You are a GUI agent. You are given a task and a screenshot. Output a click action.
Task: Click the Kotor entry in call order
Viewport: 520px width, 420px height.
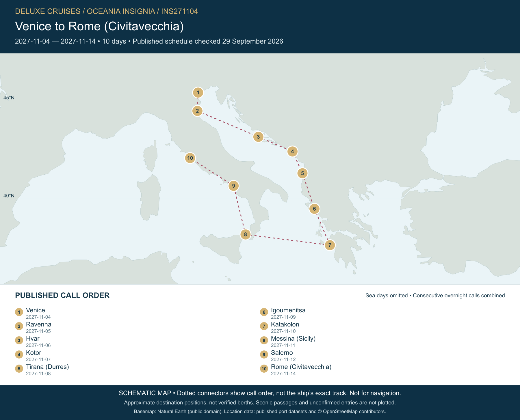click(x=34, y=353)
